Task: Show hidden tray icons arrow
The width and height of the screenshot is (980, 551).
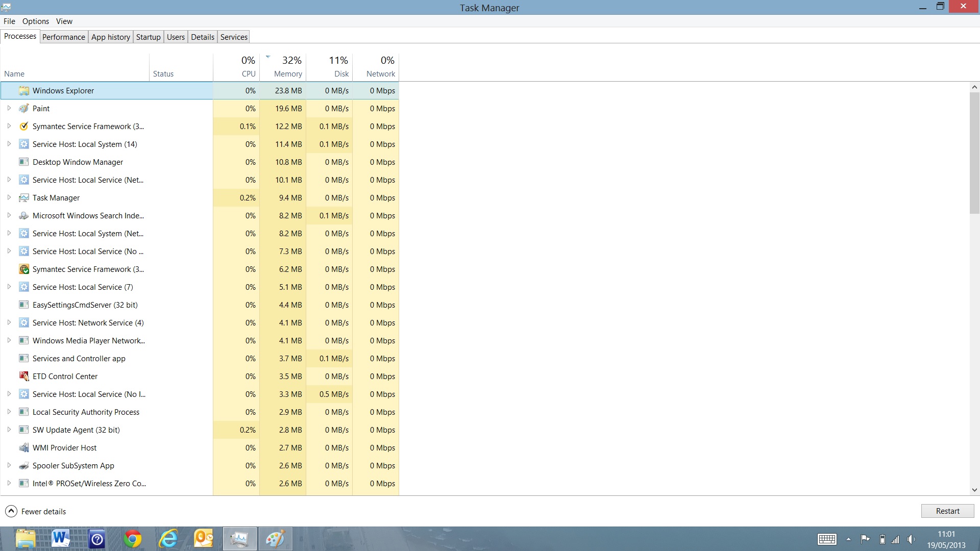Action: point(848,539)
